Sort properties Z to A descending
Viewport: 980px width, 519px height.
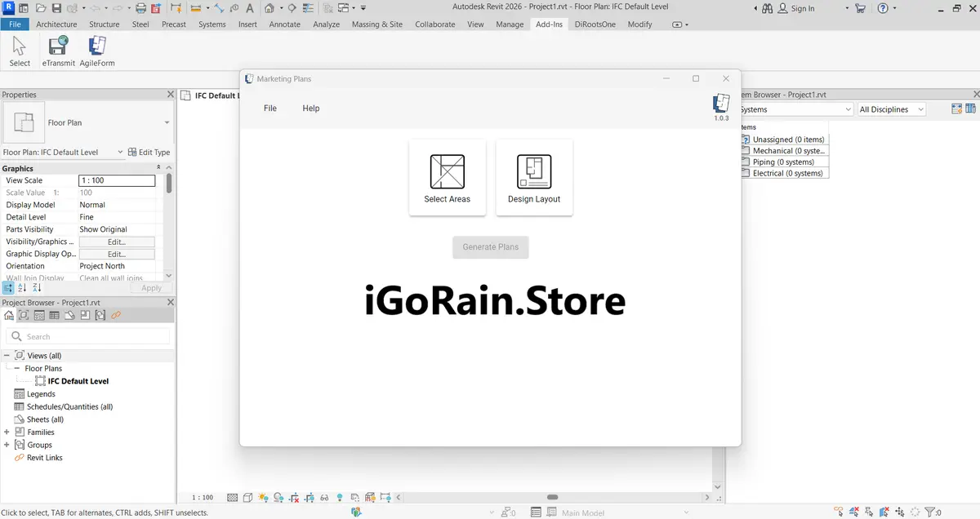(x=37, y=287)
